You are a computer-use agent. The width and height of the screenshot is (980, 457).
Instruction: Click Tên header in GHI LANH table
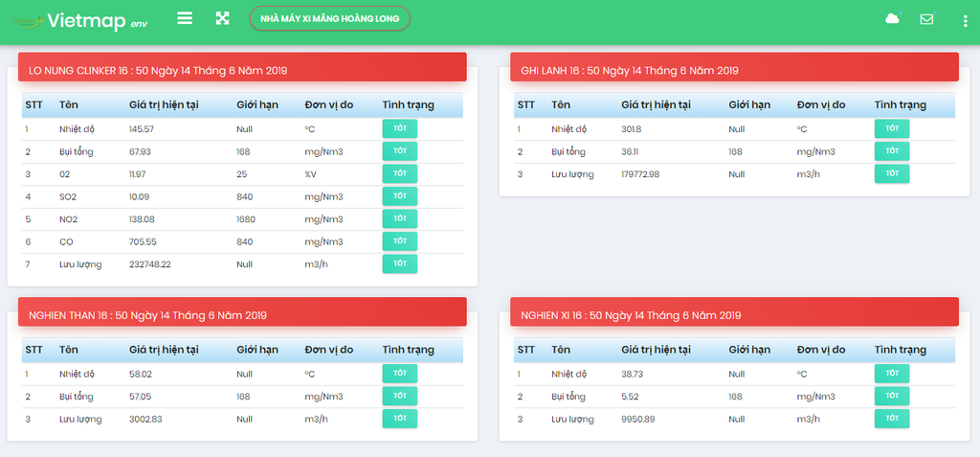561,105
